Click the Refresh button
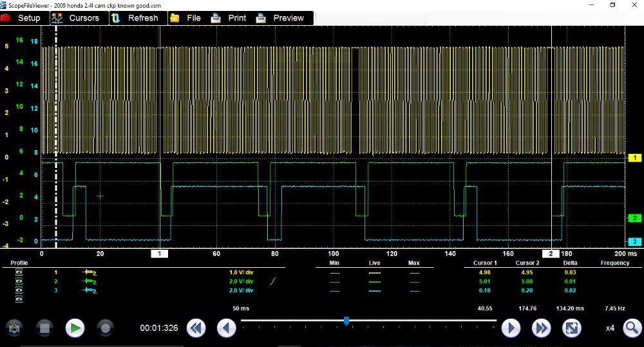Image resolution: width=644 pixels, height=347 pixels. (x=135, y=18)
